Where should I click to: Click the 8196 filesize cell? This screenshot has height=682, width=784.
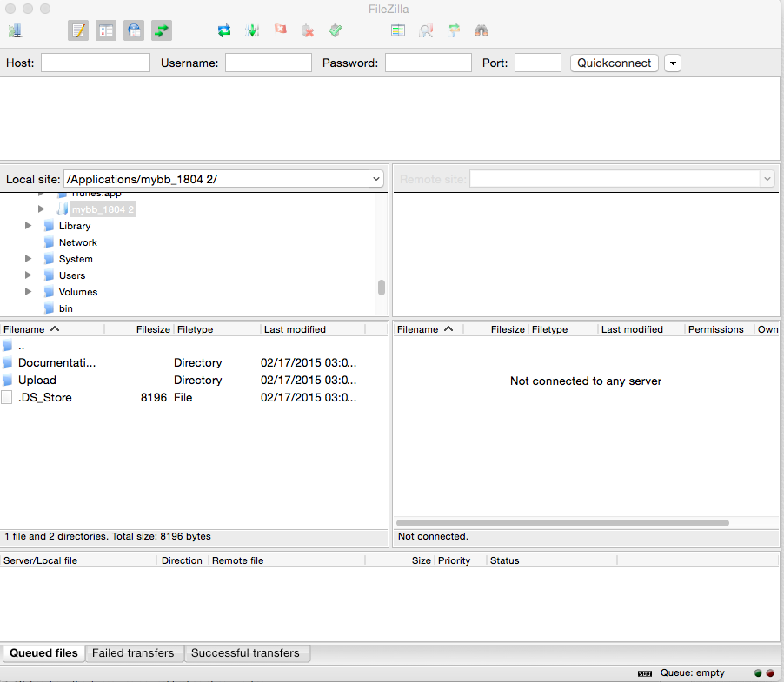click(x=154, y=398)
